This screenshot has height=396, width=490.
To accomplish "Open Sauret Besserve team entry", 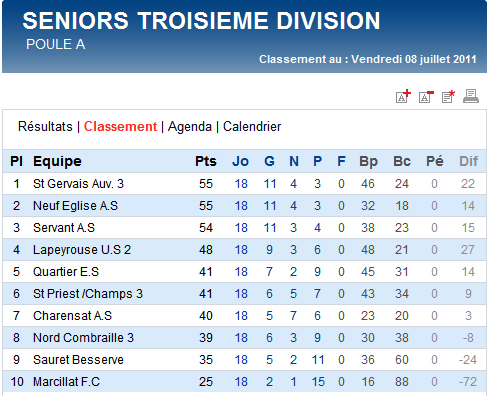I will 78,360.
